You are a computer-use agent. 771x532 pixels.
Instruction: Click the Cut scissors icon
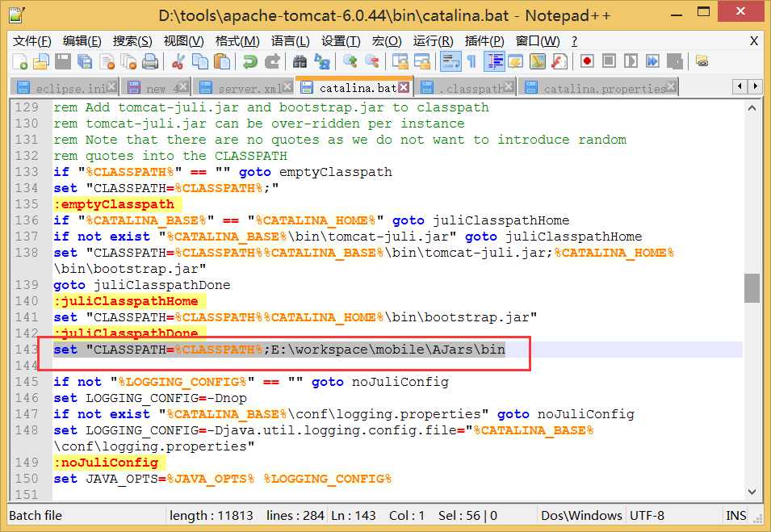coord(178,61)
